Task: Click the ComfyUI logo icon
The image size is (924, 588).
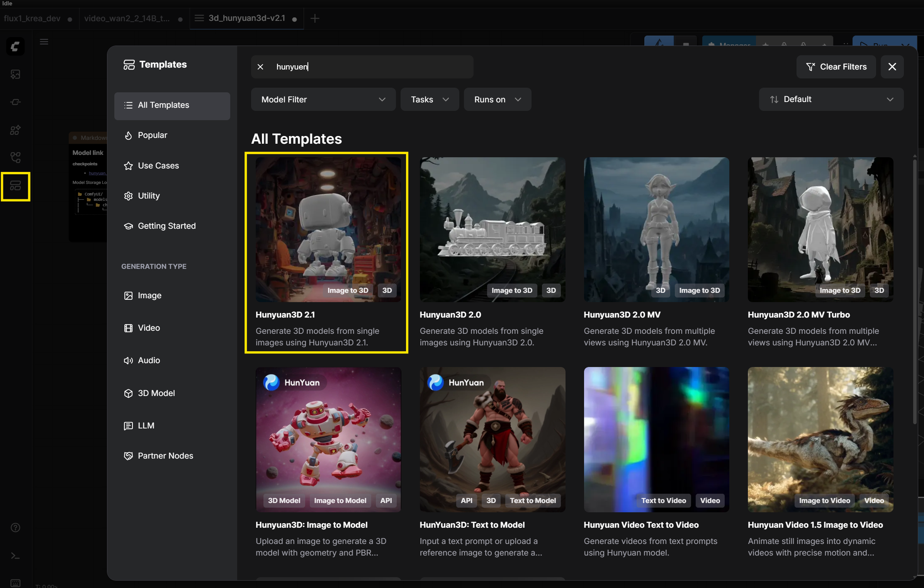Action: (x=15, y=47)
